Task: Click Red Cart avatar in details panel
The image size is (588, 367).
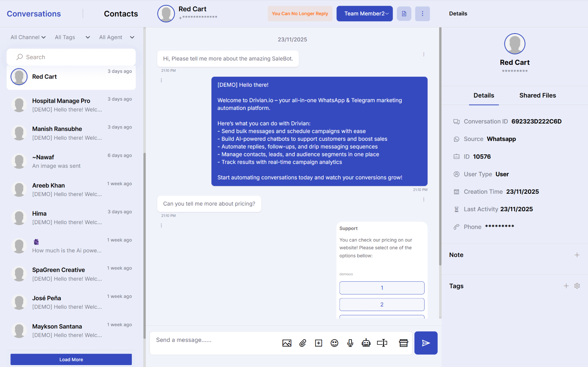Action: coord(515,44)
